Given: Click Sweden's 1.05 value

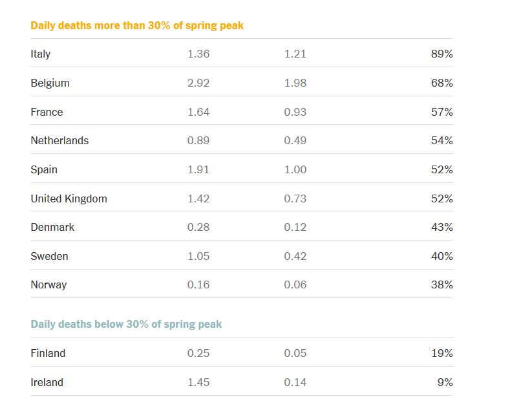Looking at the screenshot, I should [198, 256].
